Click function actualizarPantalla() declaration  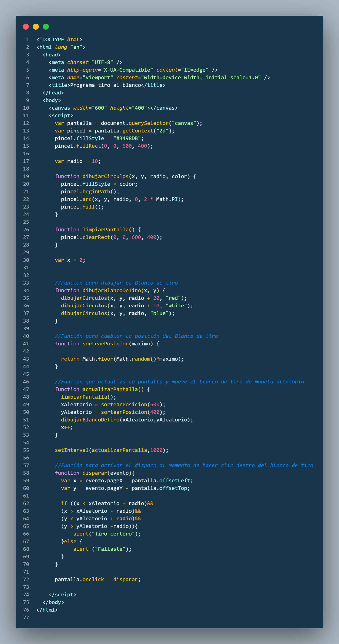point(102,389)
